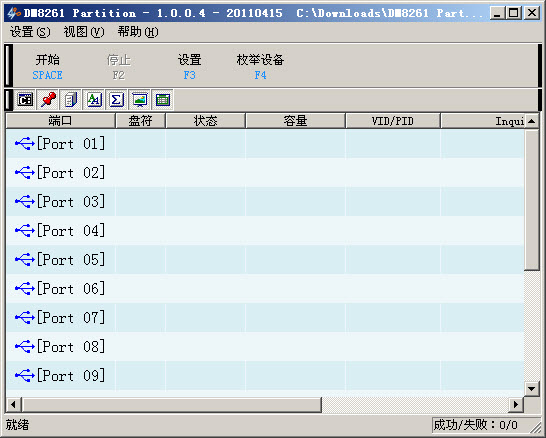
Task: Click the horizontal scrollbar thumb
Action: (x=172, y=405)
